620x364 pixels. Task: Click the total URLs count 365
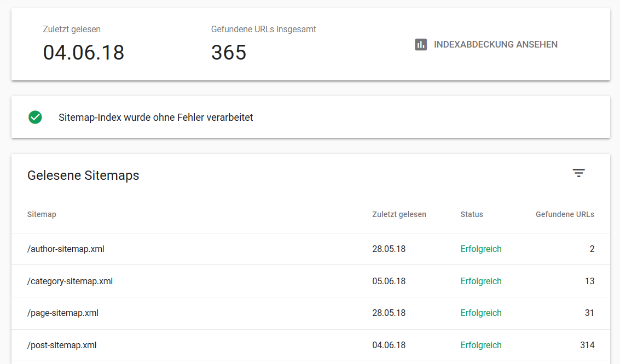(228, 52)
